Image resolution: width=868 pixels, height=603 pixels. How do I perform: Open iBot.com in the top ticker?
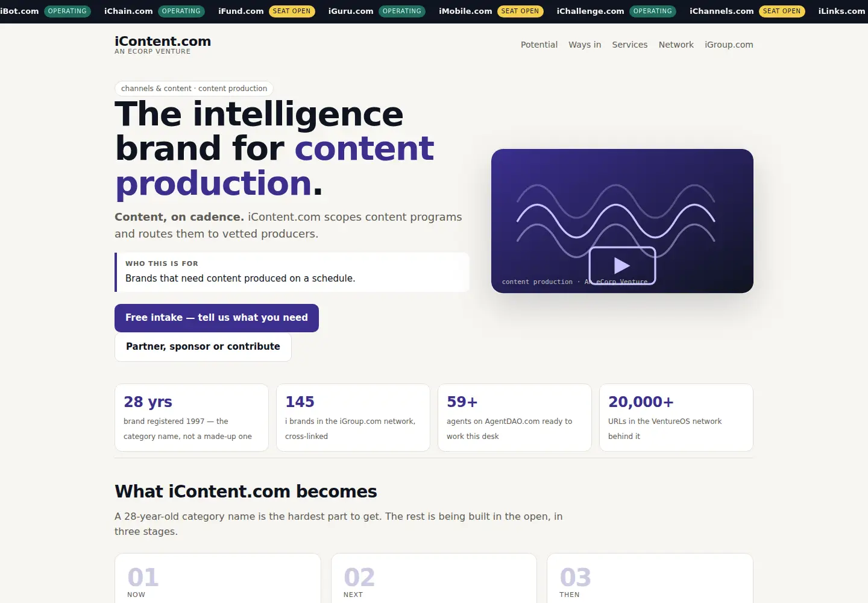[x=19, y=11]
